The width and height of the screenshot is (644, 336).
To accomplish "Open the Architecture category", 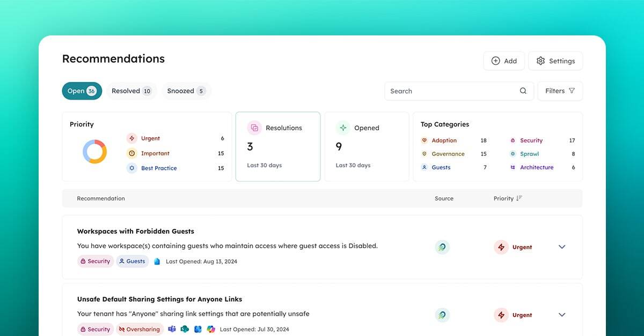I will (x=537, y=167).
